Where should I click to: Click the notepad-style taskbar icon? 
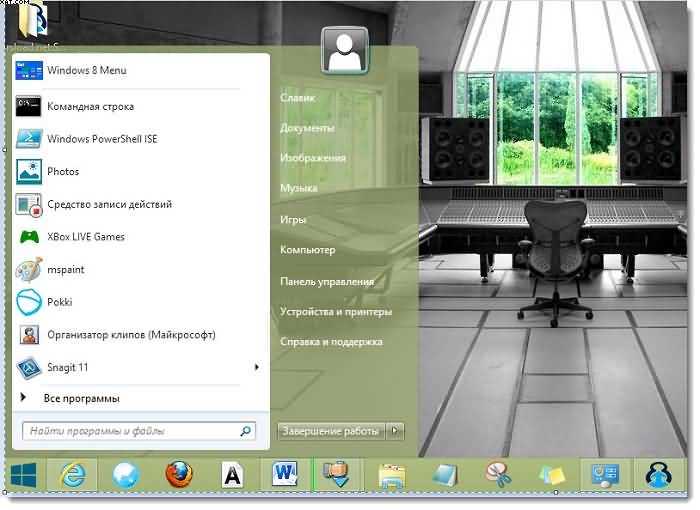click(445, 475)
